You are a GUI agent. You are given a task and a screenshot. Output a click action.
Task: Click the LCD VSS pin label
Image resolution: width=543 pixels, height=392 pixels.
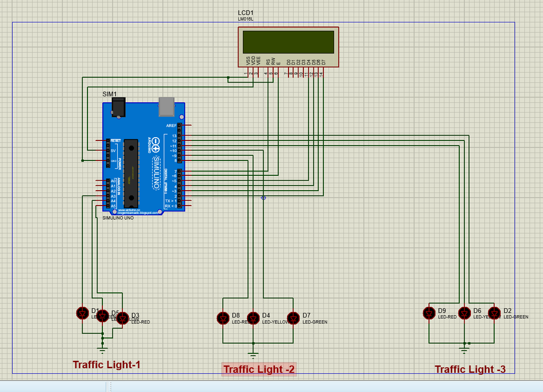tap(248, 61)
